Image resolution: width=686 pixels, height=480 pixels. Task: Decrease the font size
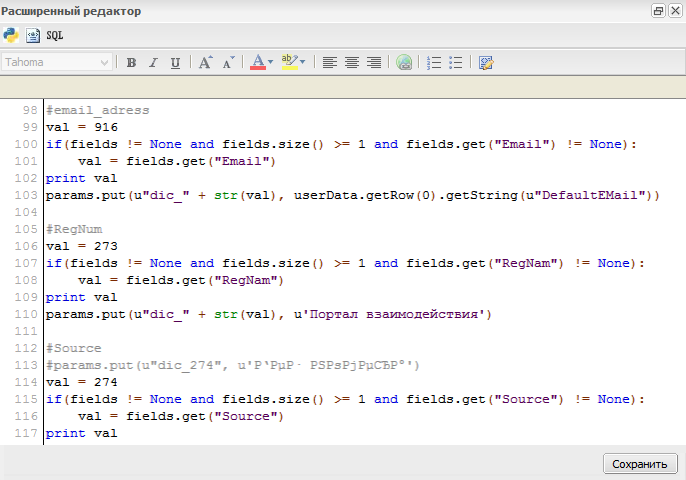(x=228, y=62)
